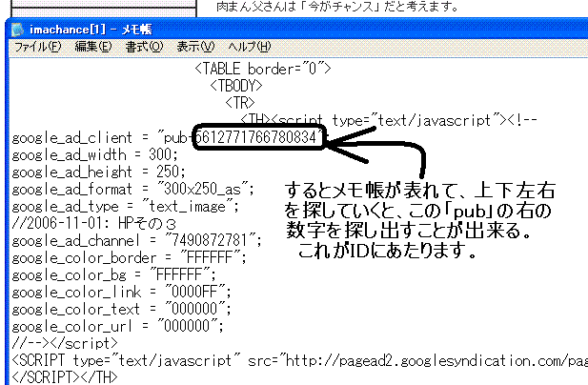Click the //2006-11-01: HPその3 comment line

(x=94, y=223)
